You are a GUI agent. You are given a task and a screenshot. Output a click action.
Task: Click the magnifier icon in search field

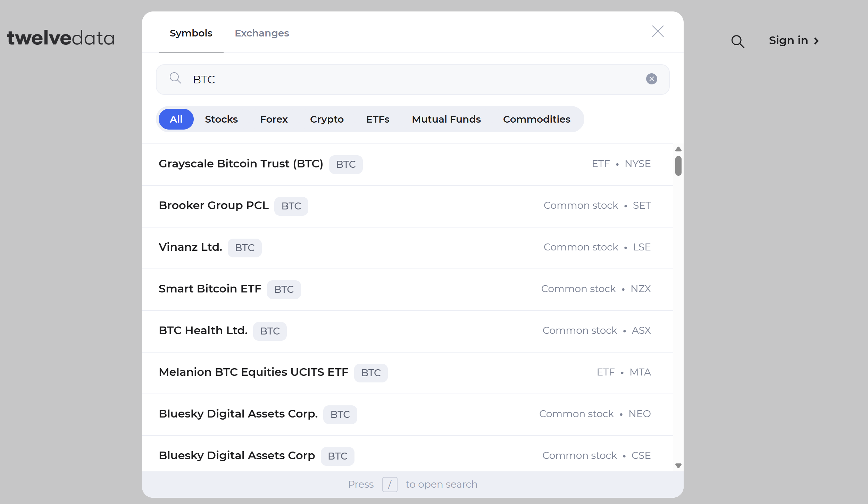(x=175, y=78)
